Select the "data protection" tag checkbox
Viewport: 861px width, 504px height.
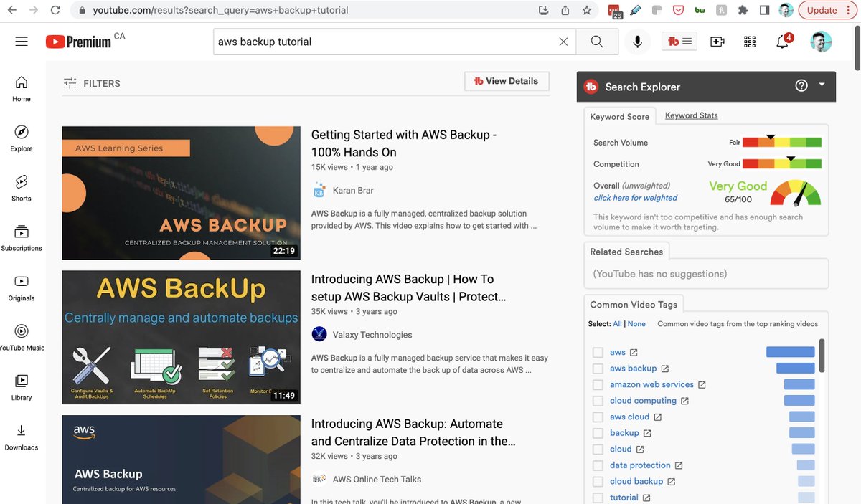pos(598,465)
